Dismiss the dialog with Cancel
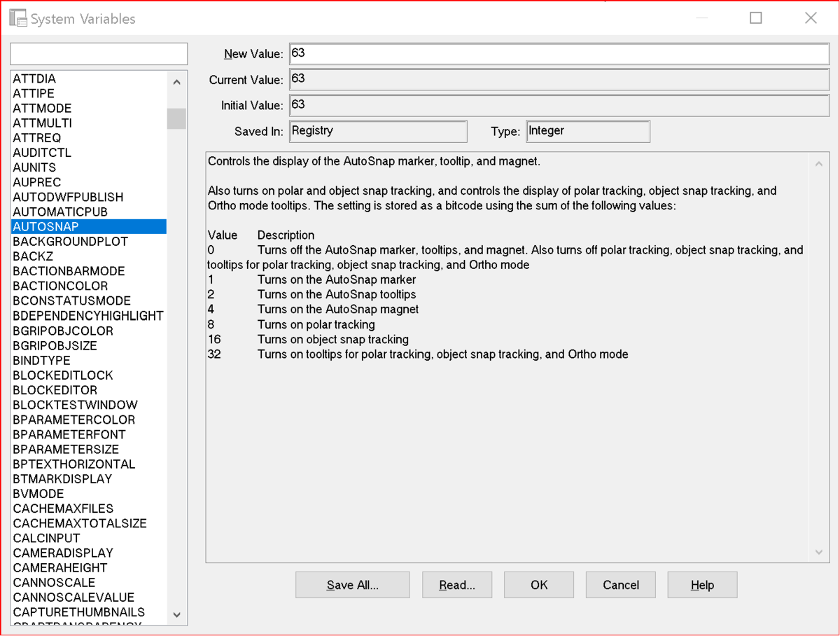The width and height of the screenshot is (840, 636). point(621,585)
